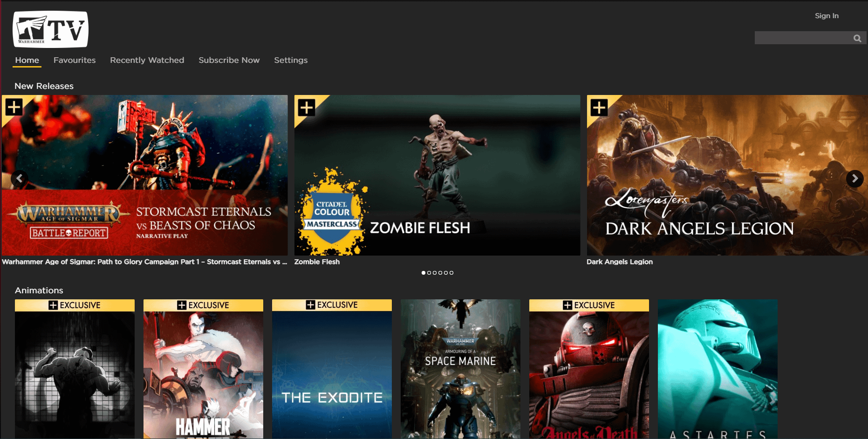Click plus badge on Dark Angels Legion thumbnail
The image size is (868, 439).
point(599,108)
